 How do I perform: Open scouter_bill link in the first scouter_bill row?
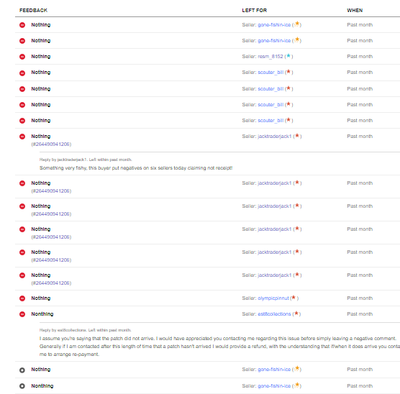point(270,73)
